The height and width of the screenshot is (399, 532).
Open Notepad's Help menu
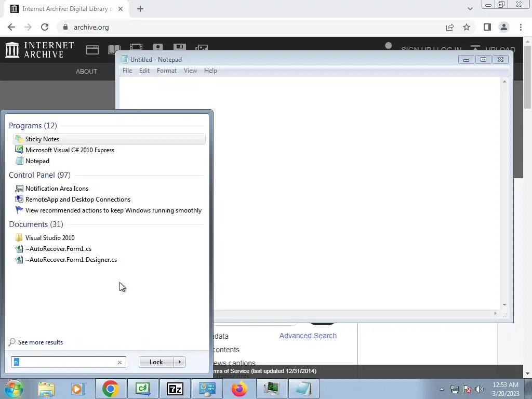(210, 71)
